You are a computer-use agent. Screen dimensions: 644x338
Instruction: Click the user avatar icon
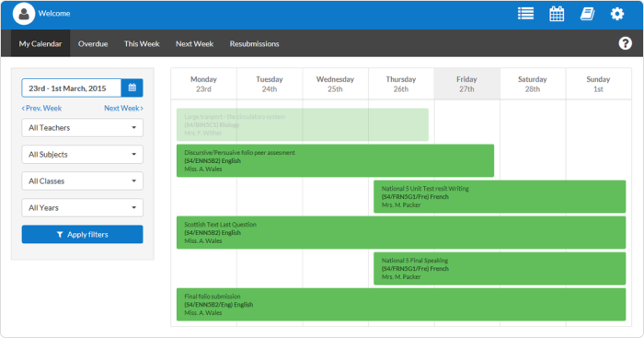point(24,14)
